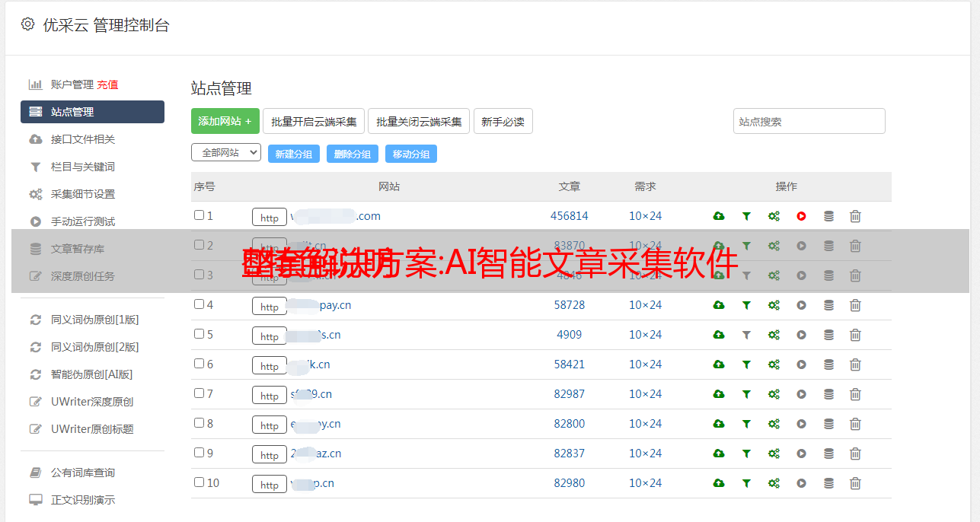Go to 接口文件相关 menu item

pos(83,139)
